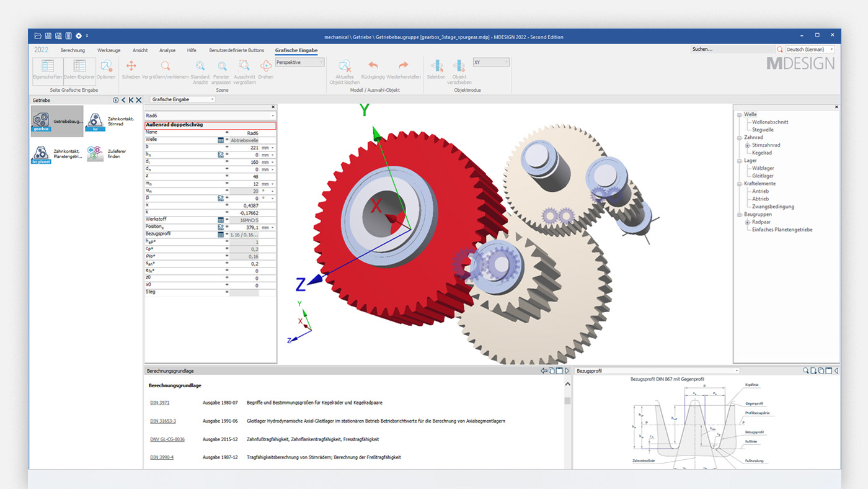Screen dimensions: 868x489
Task: Click the Fenster anpassen tool
Action: [221, 73]
